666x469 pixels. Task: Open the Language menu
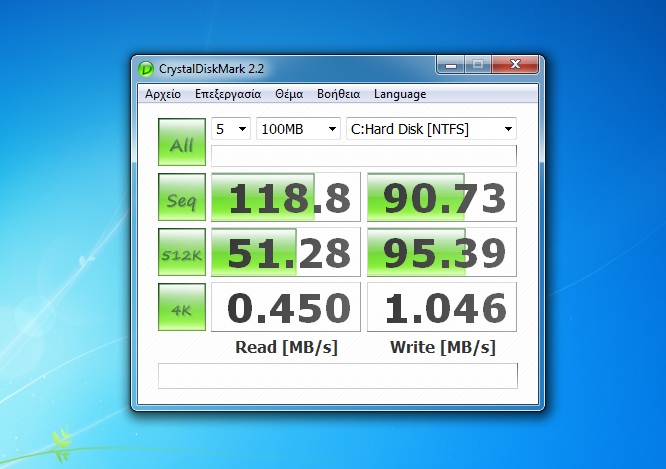(400, 94)
